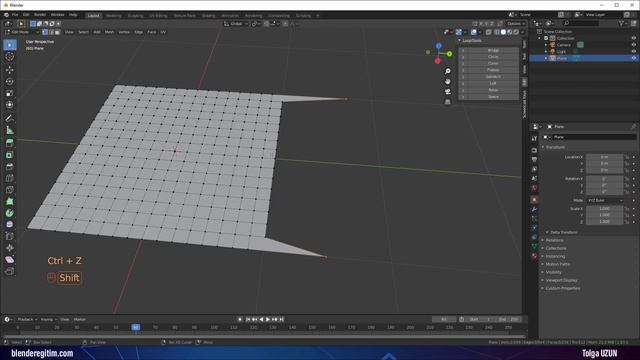
Task: Select the Move tool in the toolbar
Action: click(9, 70)
